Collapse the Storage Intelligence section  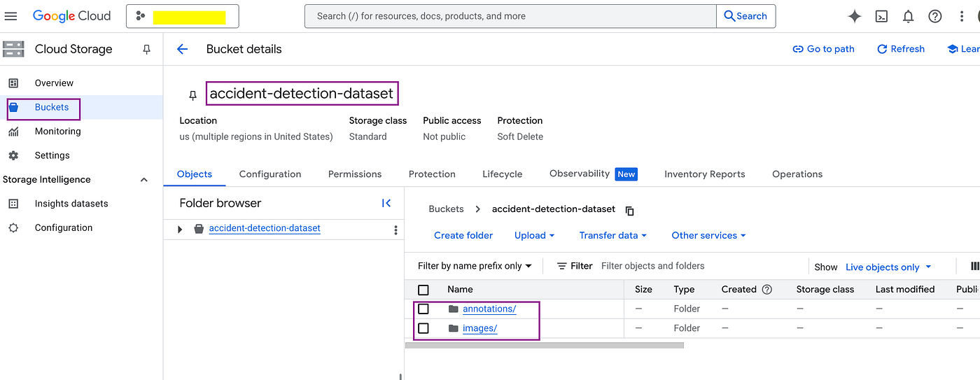point(144,180)
